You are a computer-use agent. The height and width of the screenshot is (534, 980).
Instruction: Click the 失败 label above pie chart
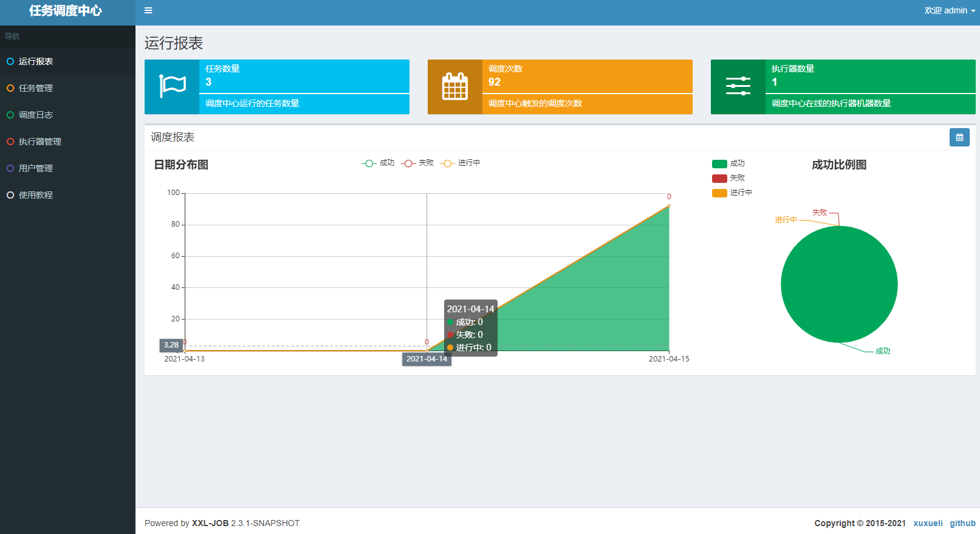(x=820, y=213)
